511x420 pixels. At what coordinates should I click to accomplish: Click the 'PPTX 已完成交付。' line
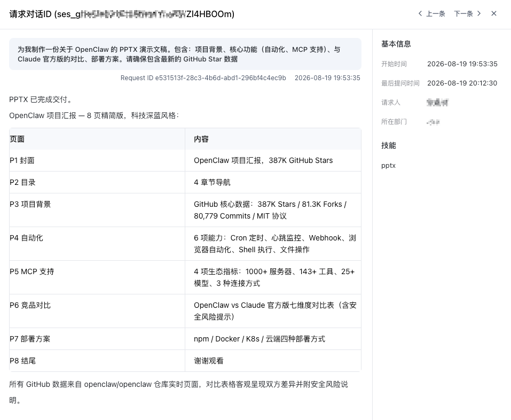41,99
